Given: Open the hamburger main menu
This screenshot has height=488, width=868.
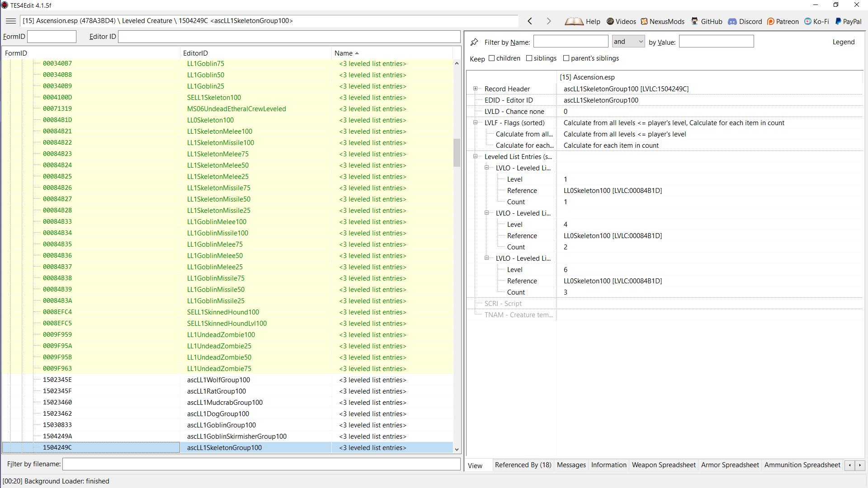Looking at the screenshot, I should tap(11, 21).
